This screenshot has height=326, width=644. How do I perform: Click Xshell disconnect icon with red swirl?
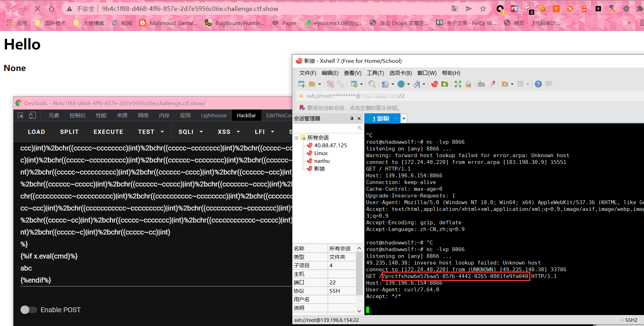(330, 84)
